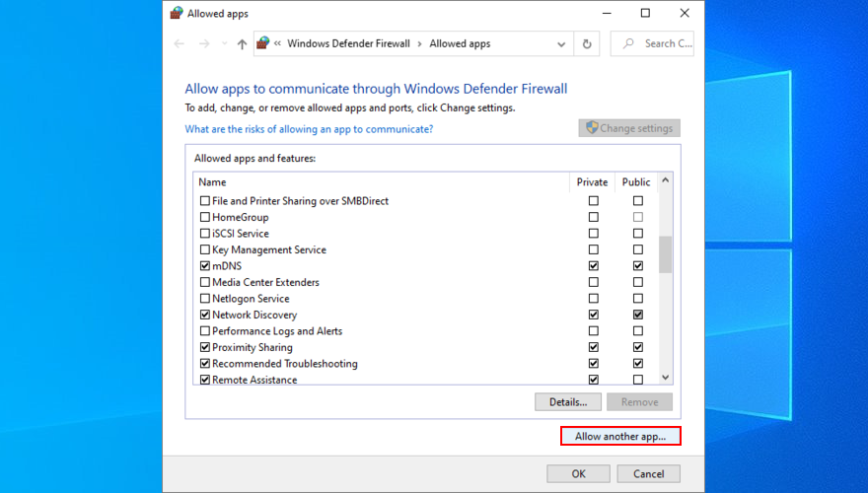Select Windows Defender Firewall breadcrumb
Image resolution: width=868 pixels, height=493 pixels.
click(349, 43)
